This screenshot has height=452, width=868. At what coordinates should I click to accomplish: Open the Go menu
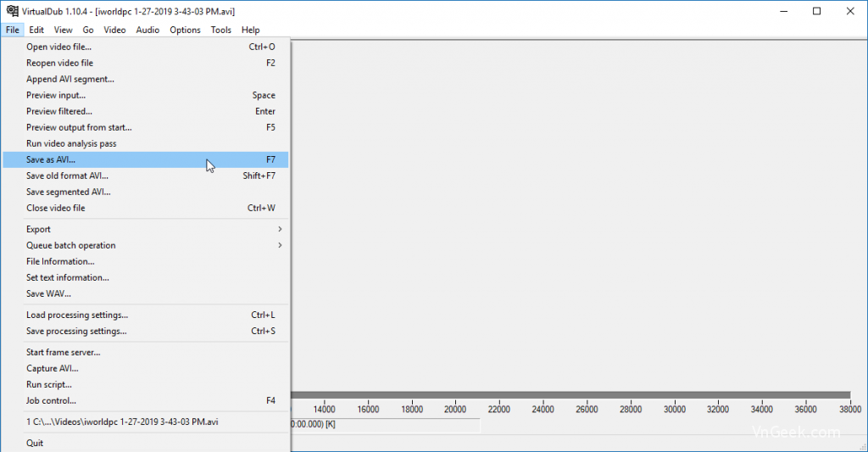click(88, 30)
